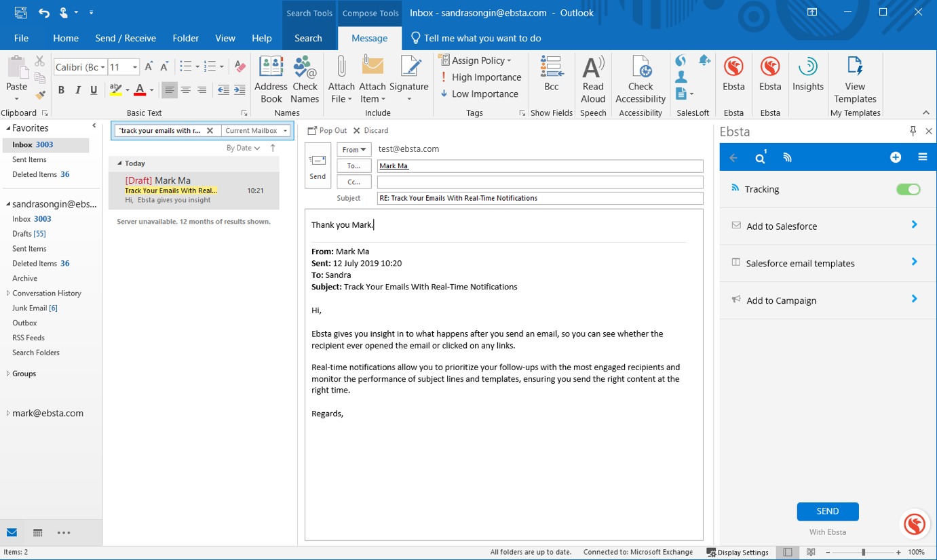This screenshot has height=560, width=937.
Task: Open the From address dropdown
Action: coord(353,149)
